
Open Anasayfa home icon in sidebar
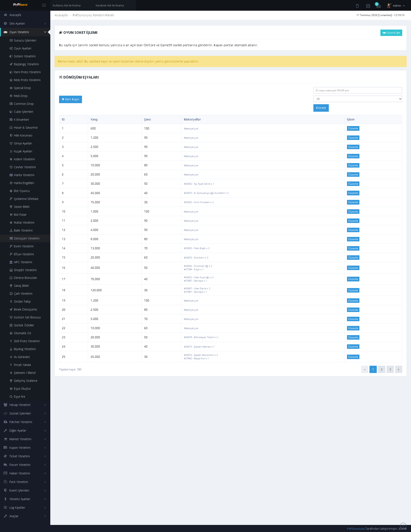point(5,15)
